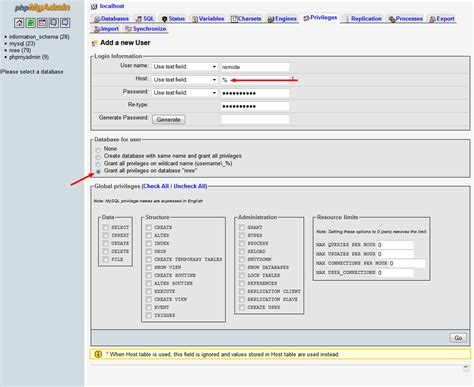Click the Uncheck All link
The image size is (474, 387).
pos(190,186)
